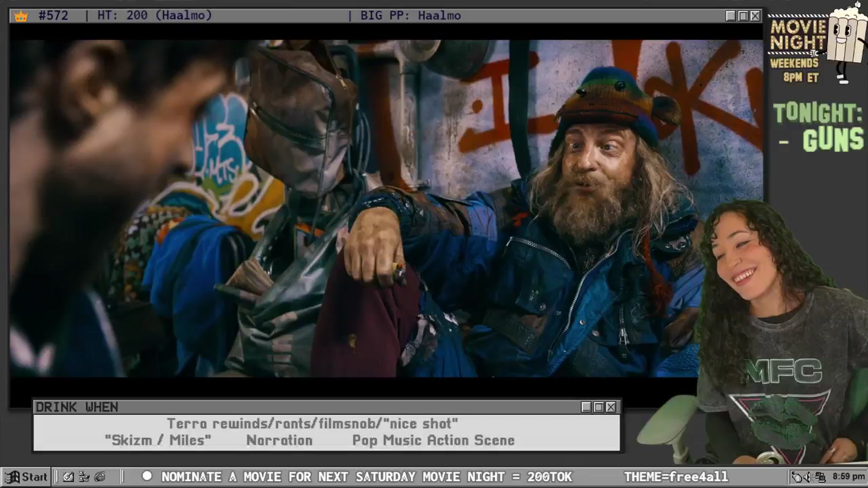Click the NOMINATE A MOVIE taskbar message
The image size is (868, 488).
coord(367,477)
